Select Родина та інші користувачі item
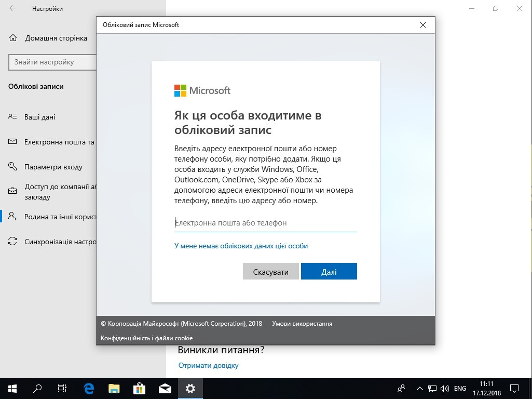Viewport: 532px width, 399px height. (x=60, y=217)
